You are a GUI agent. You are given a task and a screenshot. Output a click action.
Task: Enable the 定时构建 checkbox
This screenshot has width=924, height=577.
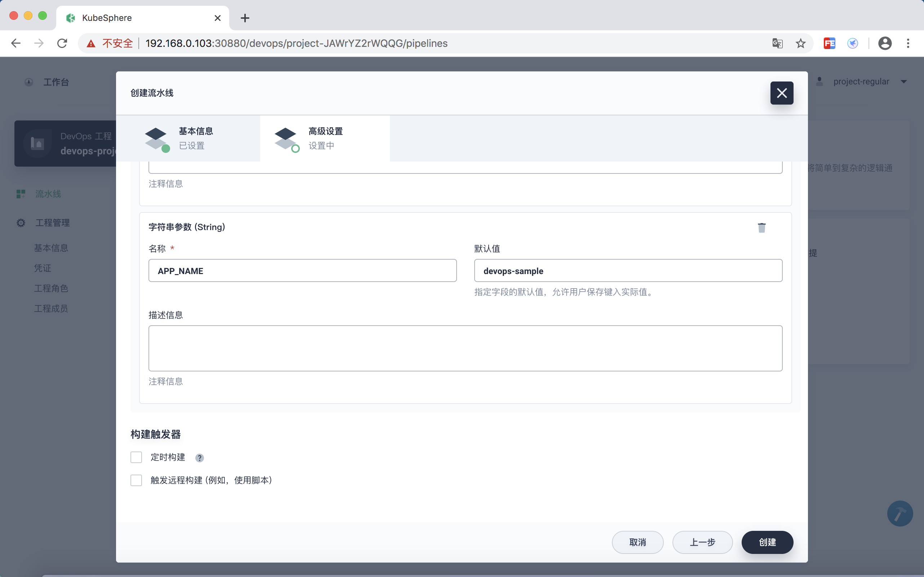point(136,457)
